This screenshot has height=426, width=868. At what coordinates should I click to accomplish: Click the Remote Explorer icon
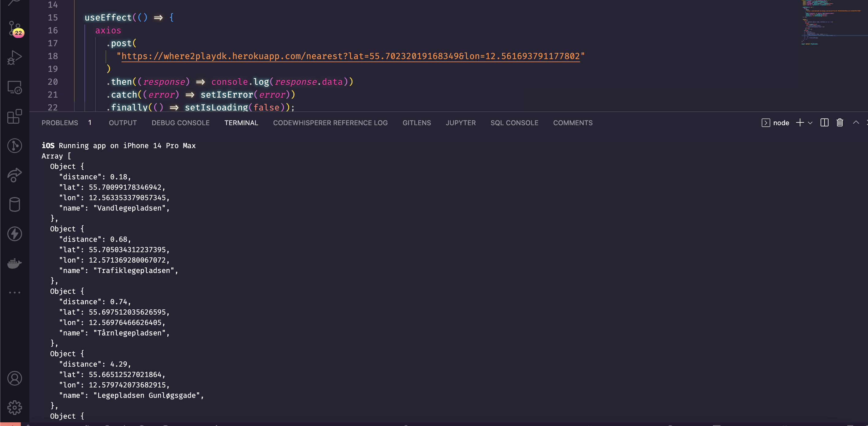click(15, 89)
